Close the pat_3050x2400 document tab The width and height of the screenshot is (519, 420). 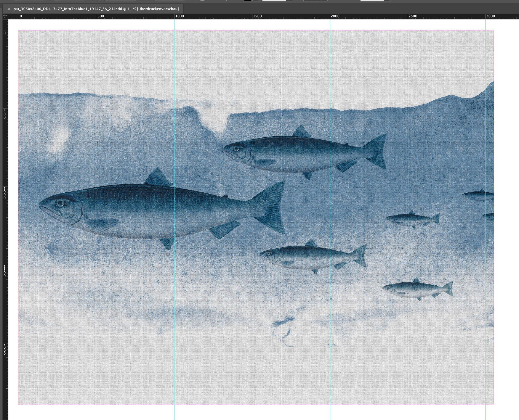[9, 9]
